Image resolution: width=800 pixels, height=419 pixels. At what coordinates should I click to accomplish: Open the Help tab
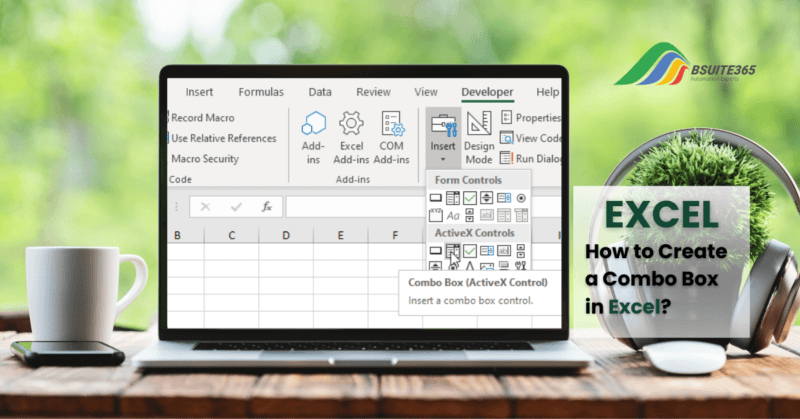tap(547, 92)
